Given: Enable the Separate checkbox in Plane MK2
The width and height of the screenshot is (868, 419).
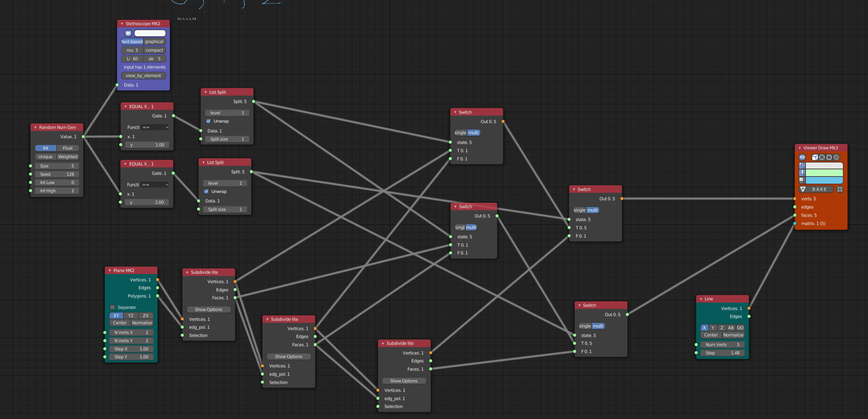Looking at the screenshot, I should 113,307.
